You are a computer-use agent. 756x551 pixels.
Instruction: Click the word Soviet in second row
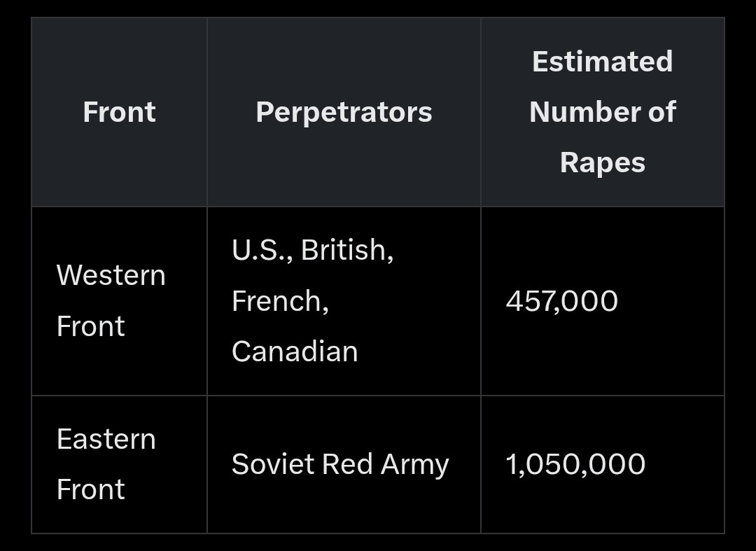pyautogui.click(x=274, y=464)
